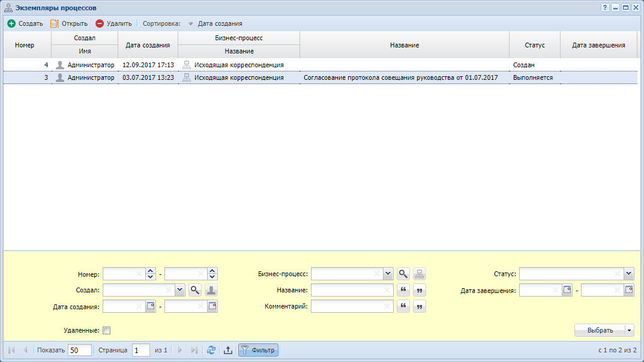This screenshot has width=644, height=362.
Task: Click the user icon in row 3
Action: [x=60, y=77]
